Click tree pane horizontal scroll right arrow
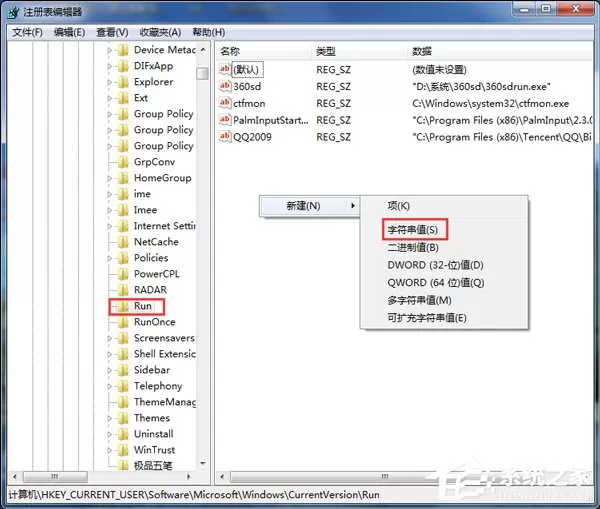Viewport: 600px width, 509px height. pos(188,477)
